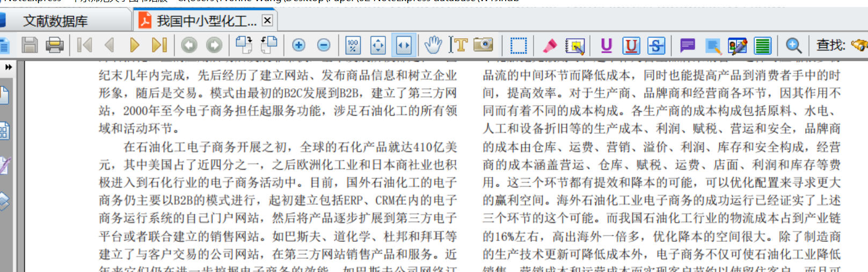The image size is (868, 272).
Task: Switch to the 文献数据库 tab
Action: point(55,21)
